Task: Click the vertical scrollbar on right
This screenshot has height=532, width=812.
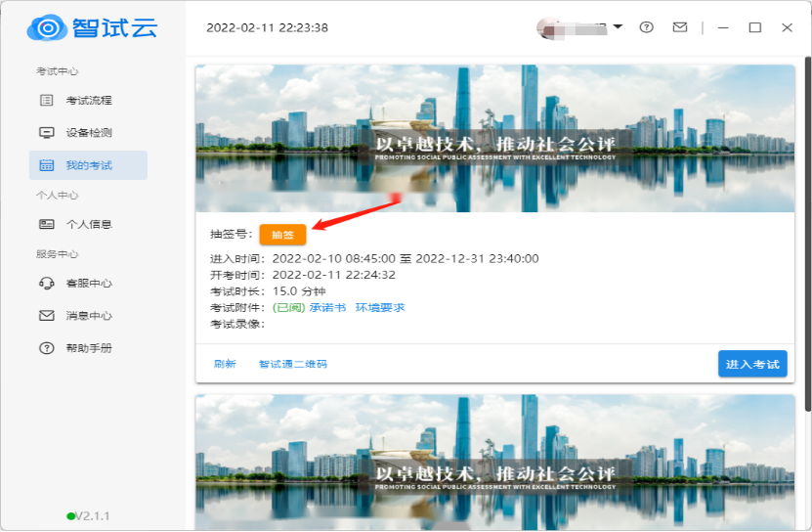Action: click(x=807, y=235)
